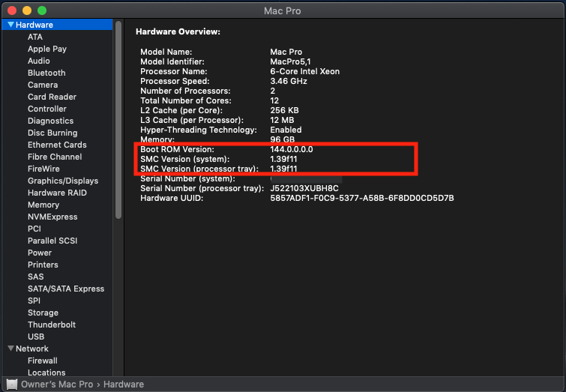The height and width of the screenshot is (392, 566).
Task: Select NVMExpress in the sidebar
Action: coord(52,217)
